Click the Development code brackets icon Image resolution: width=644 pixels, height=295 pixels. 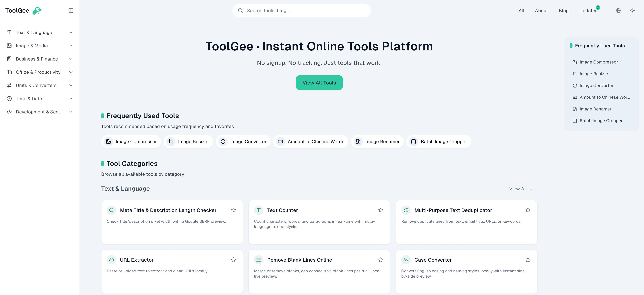coord(9,112)
